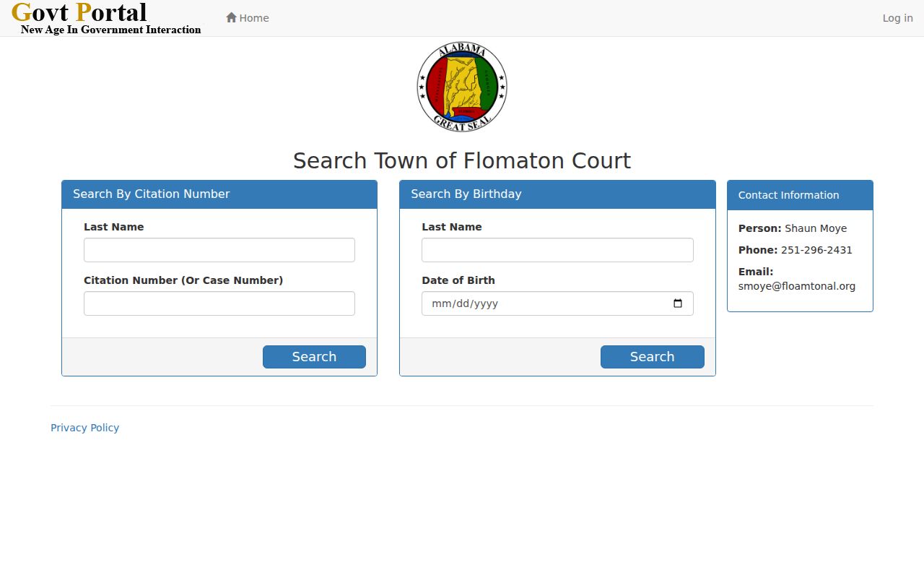Click the Date of Birth label

pos(458,280)
